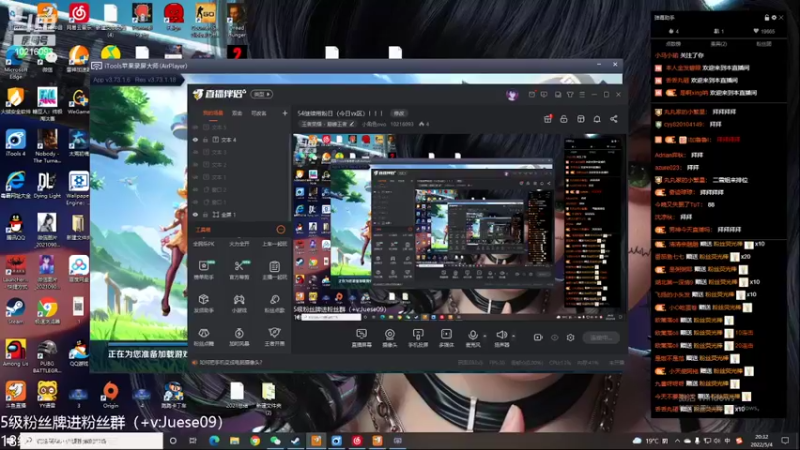Click the share icon above the preview
Image resolution: width=800 pixels, height=450 pixels.
[614, 119]
